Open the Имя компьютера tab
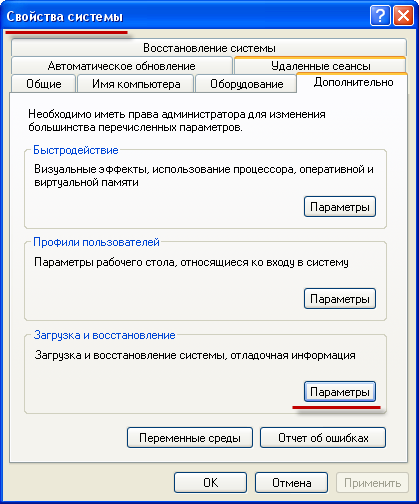The width and height of the screenshot is (419, 504). (x=136, y=84)
